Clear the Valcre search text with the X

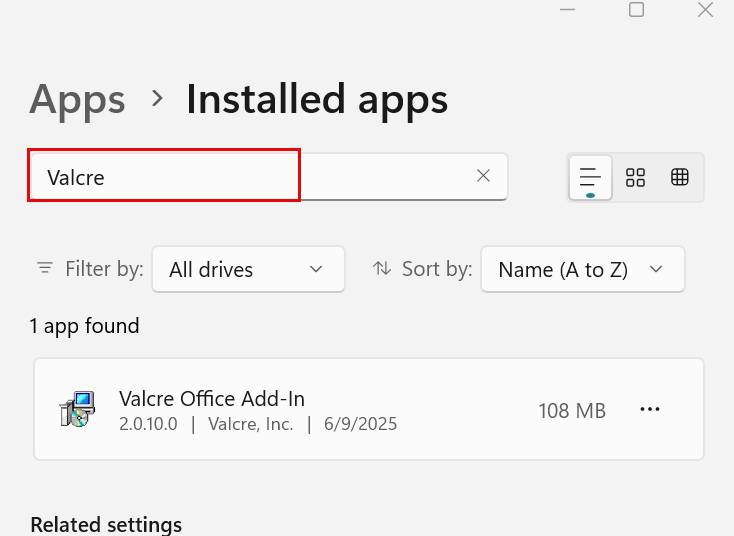click(483, 176)
